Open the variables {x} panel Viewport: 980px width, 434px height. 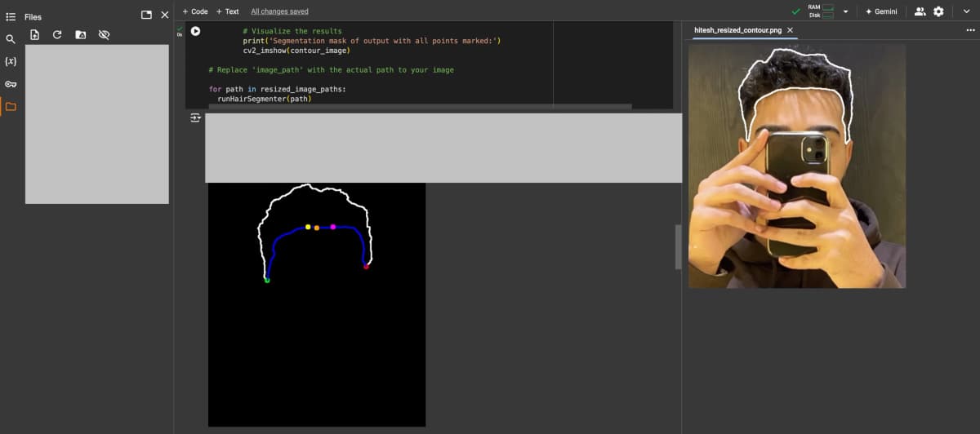11,61
